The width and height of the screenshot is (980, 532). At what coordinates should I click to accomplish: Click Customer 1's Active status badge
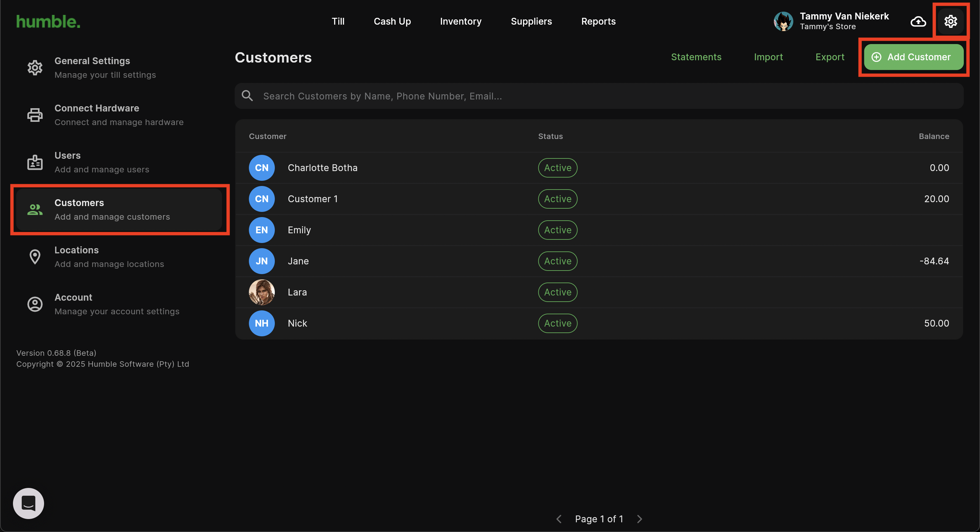[x=558, y=199]
